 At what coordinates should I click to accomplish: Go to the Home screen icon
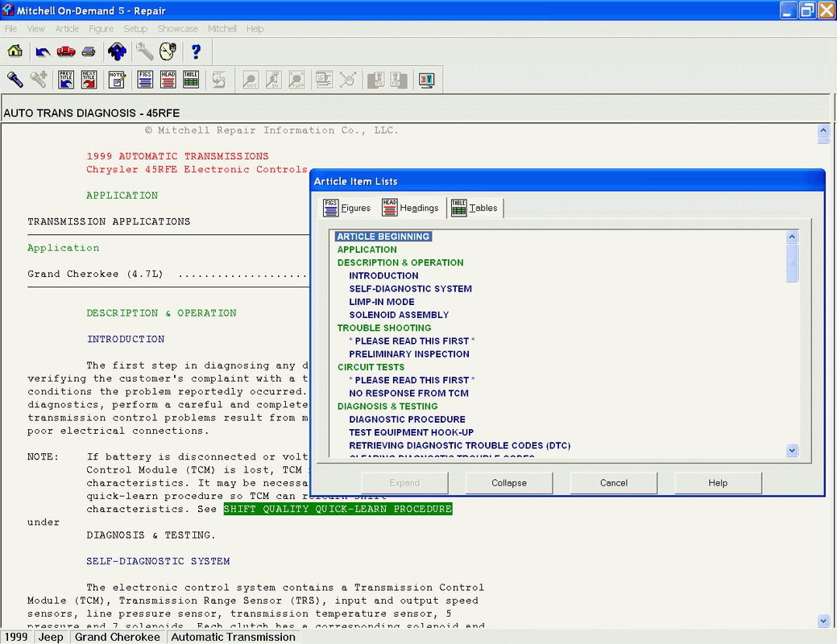click(x=15, y=52)
